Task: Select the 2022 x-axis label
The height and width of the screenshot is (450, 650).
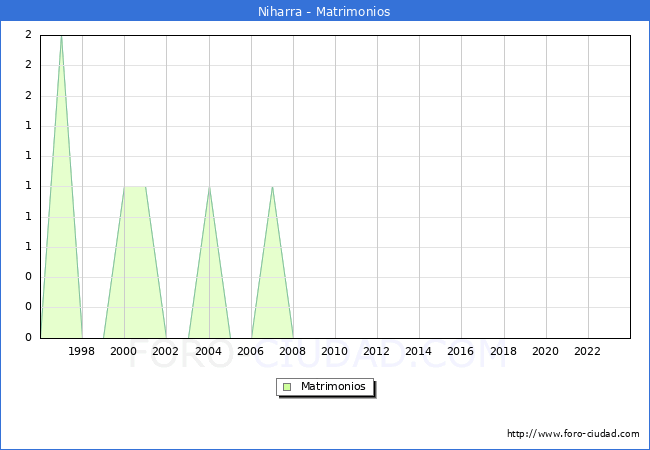Action: 587,351
